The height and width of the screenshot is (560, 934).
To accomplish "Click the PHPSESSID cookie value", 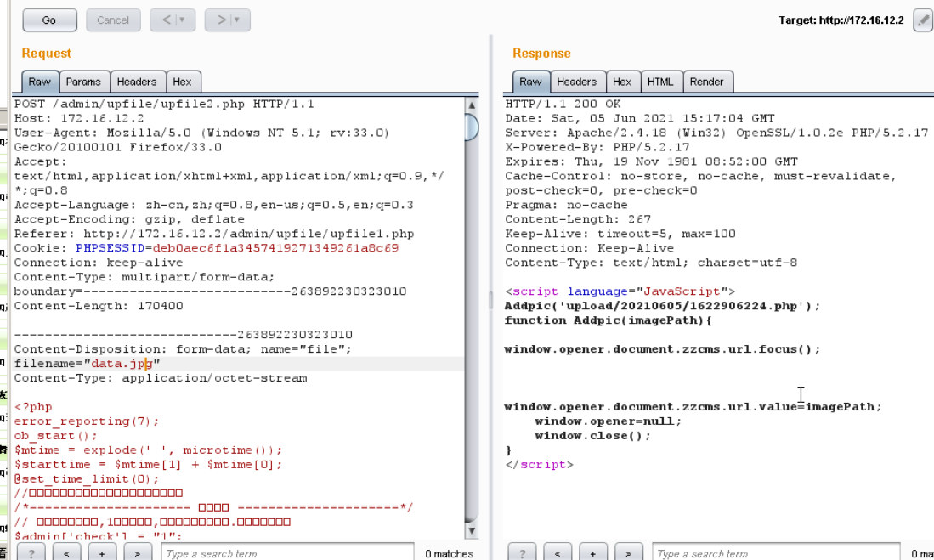I will click(x=275, y=248).
